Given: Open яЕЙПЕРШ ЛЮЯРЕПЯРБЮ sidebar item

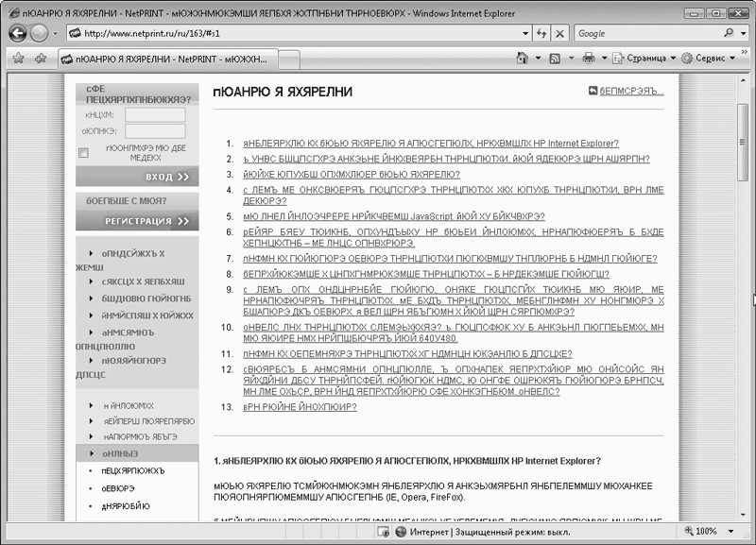Looking at the screenshot, I should coord(149,421).
